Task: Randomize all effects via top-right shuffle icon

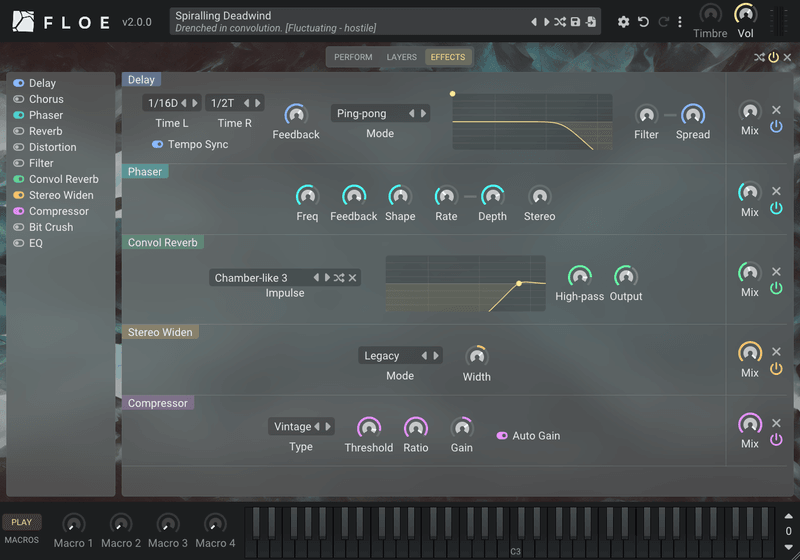Action: click(759, 57)
